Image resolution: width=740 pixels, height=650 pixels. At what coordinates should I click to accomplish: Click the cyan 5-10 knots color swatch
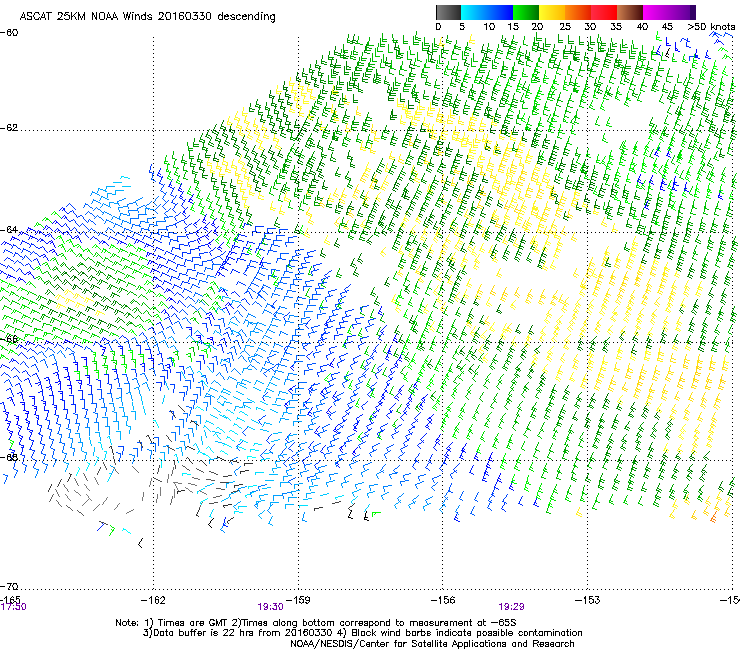(x=474, y=12)
